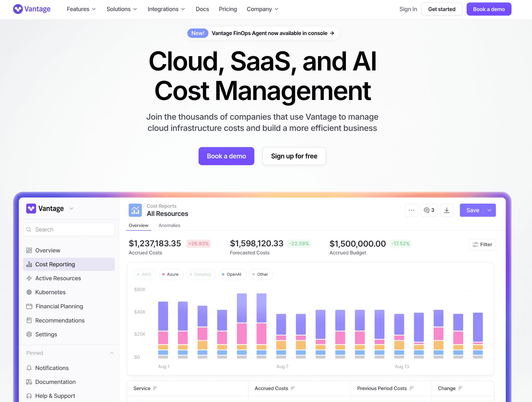The height and width of the screenshot is (402, 532).
Task: Click the Sign In link
Action: pos(408,9)
